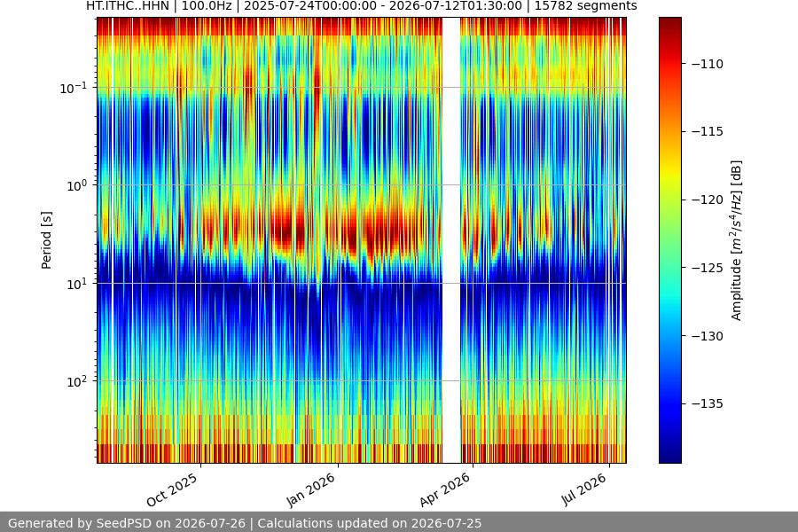The width and height of the screenshot is (798, 532).
Task: Click the plot title text HT.ITHC..HHN
Action: click(x=127, y=6)
